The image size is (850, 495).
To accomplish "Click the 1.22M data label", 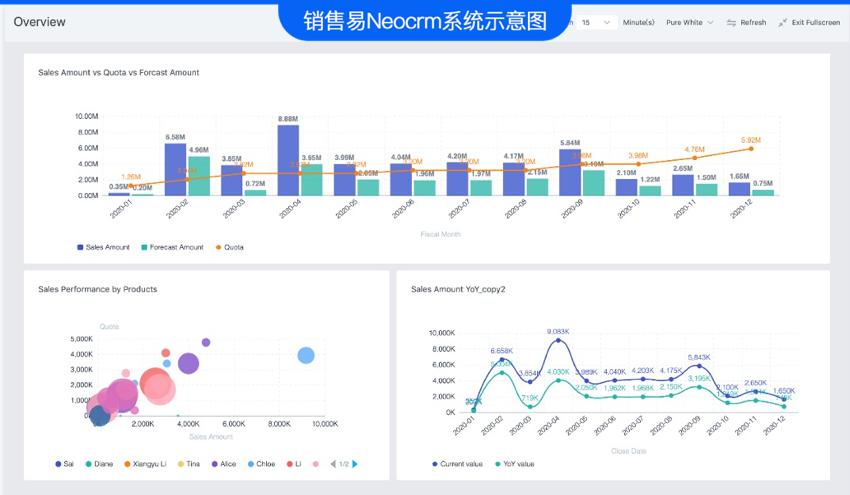I will tap(650, 179).
